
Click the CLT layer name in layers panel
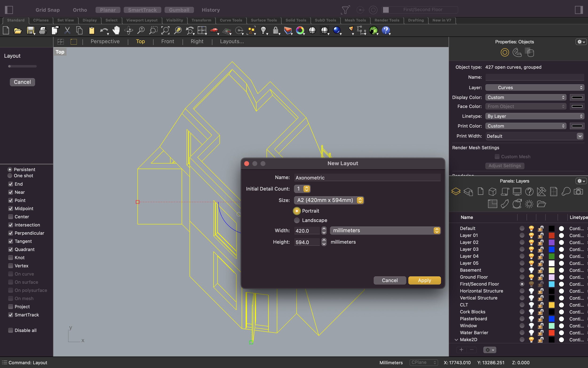[x=464, y=305]
